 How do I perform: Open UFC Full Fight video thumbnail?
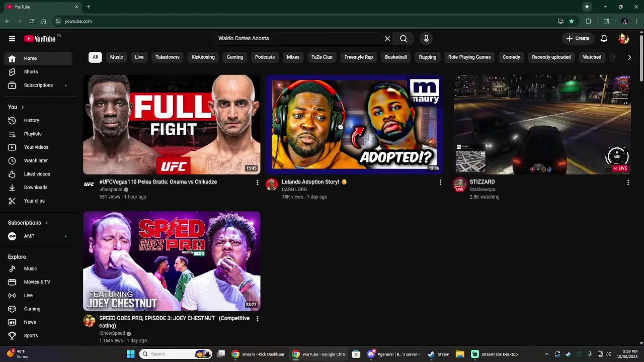pyautogui.click(x=172, y=125)
